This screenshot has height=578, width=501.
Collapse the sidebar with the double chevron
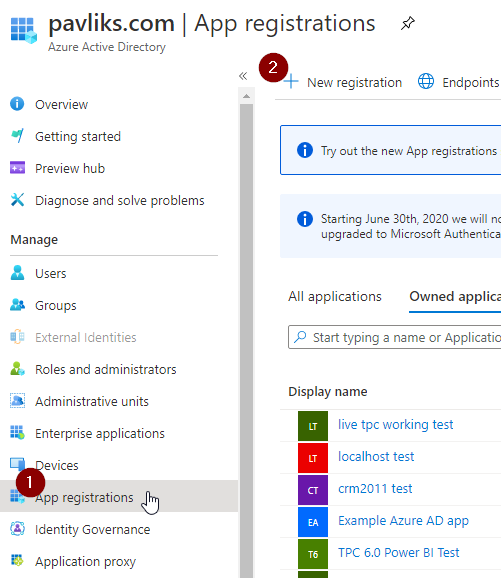[x=243, y=76]
